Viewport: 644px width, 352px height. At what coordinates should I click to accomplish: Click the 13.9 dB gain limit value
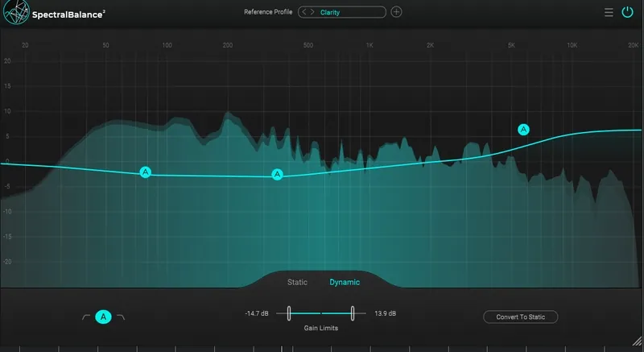386,313
